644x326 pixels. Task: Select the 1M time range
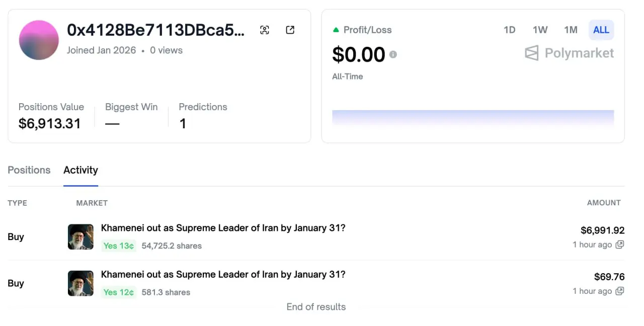571,30
